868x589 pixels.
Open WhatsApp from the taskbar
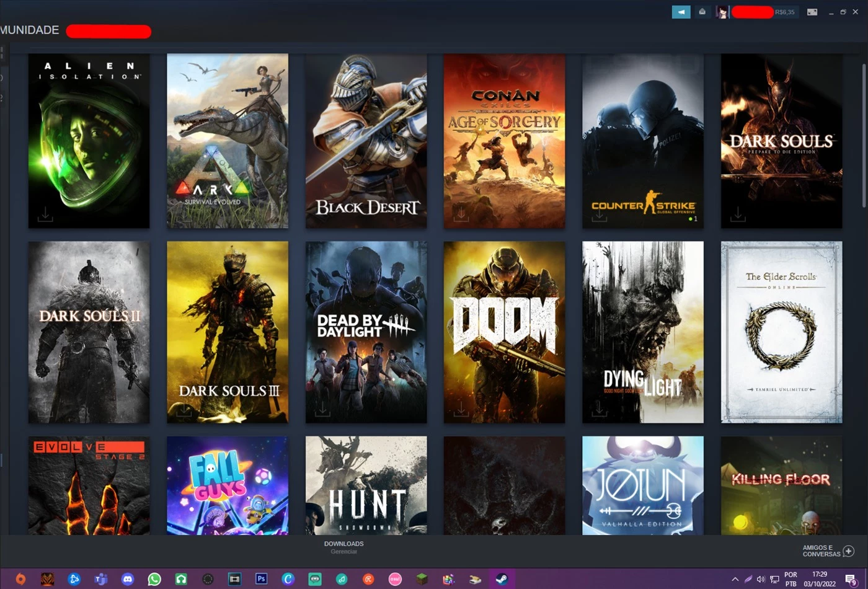pyautogui.click(x=154, y=579)
